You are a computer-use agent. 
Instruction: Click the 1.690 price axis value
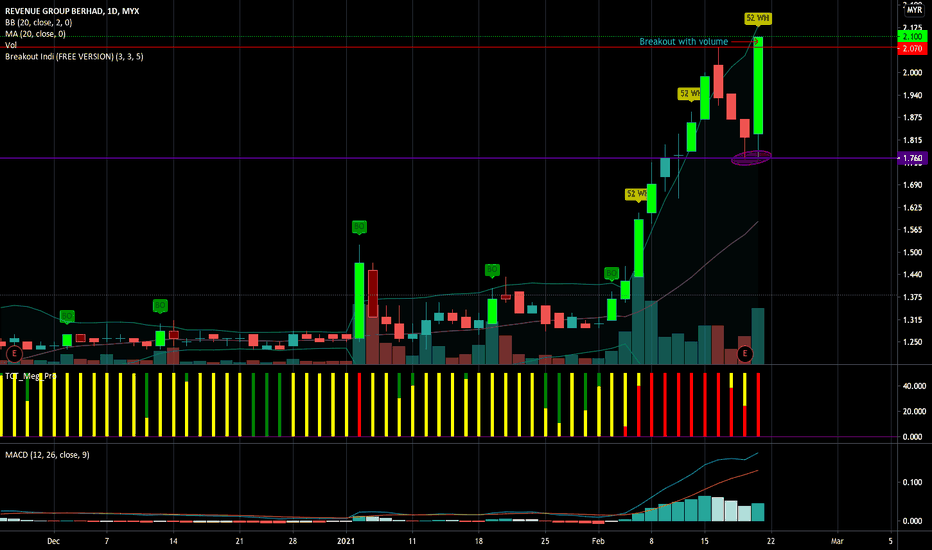point(912,185)
